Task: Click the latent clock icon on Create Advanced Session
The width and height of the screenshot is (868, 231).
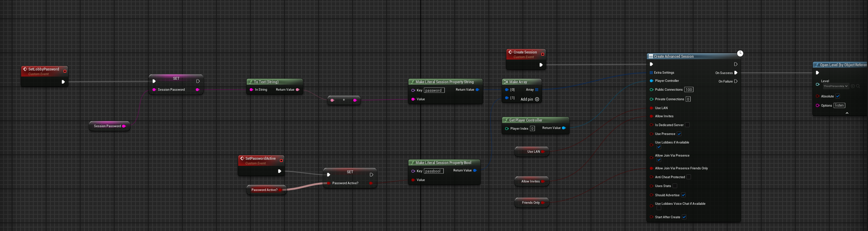Action: tap(740, 53)
